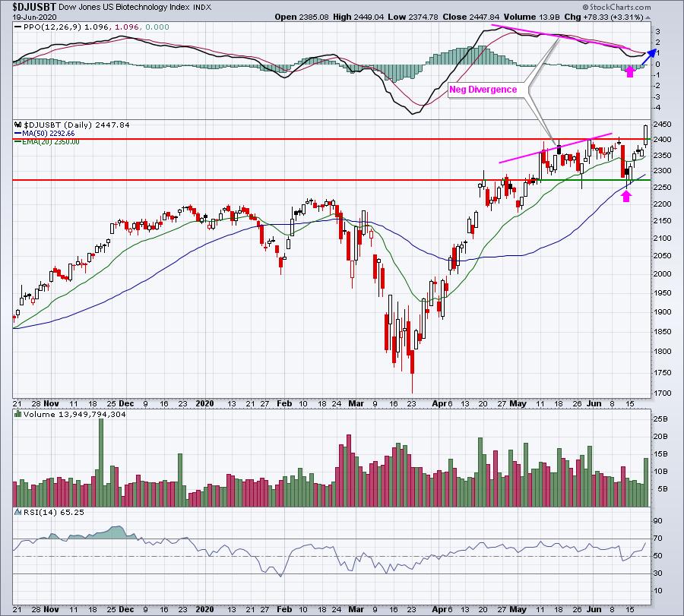Click the green line marker before EMA(20)
684x616 pixels.
(x=17, y=142)
